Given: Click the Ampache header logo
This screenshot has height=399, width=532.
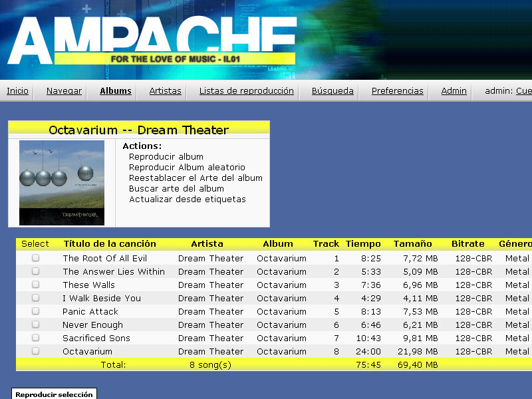Looking at the screenshot, I should pyautogui.click(x=152, y=41).
